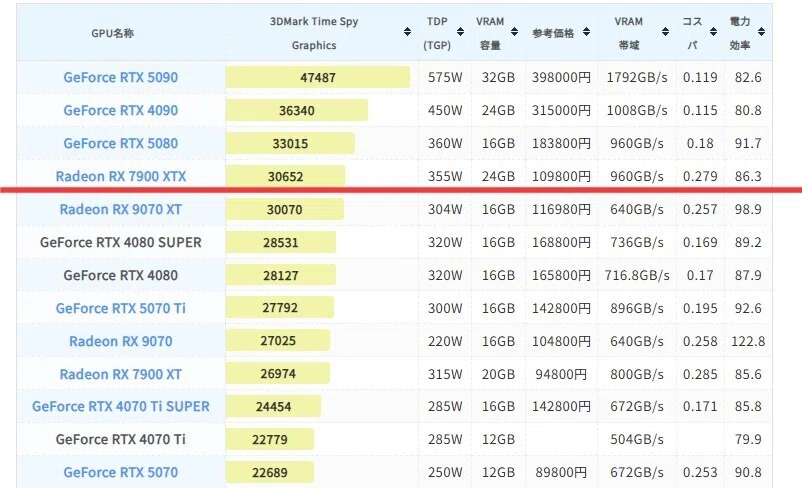Click the 116980円 price cell
The height and width of the screenshot is (488, 802).
coord(561,209)
